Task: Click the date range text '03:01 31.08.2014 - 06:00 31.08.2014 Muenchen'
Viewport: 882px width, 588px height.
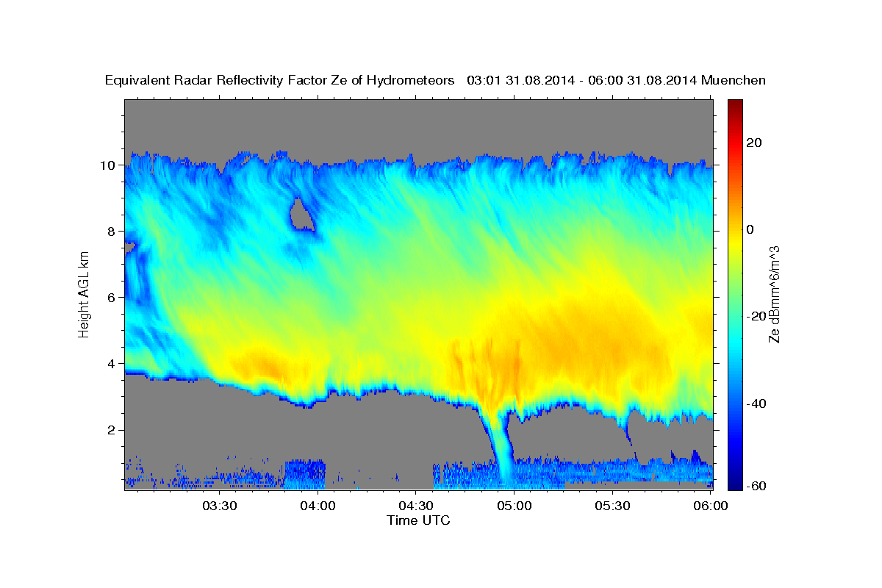Action: (x=617, y=80)
